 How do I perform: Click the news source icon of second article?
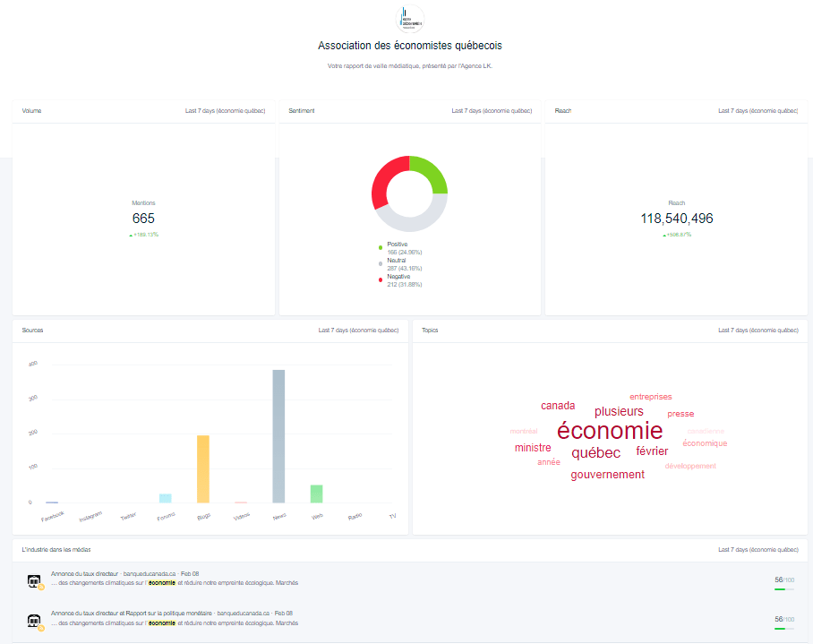point(34,620)
